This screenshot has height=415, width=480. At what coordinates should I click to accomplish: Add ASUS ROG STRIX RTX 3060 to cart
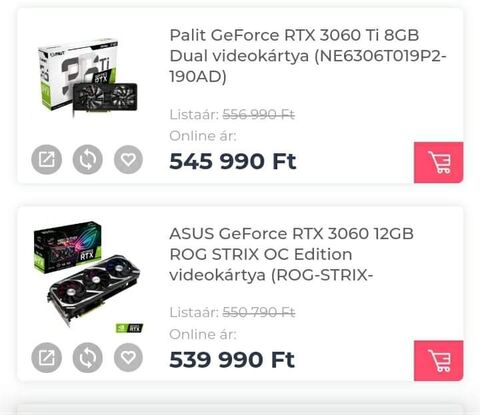click(439, 361)
